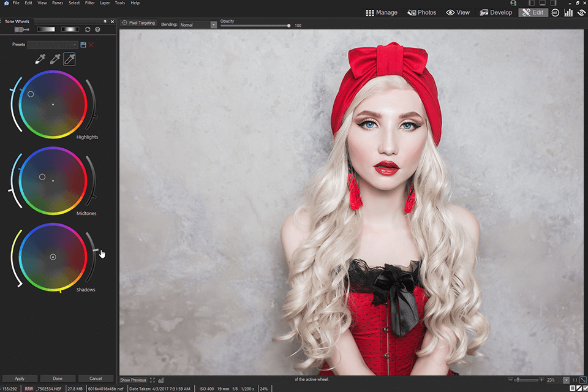Toggle the right pane layout icon
The image size is (588, 392).
pyautogui.click(x=553, y=3)
